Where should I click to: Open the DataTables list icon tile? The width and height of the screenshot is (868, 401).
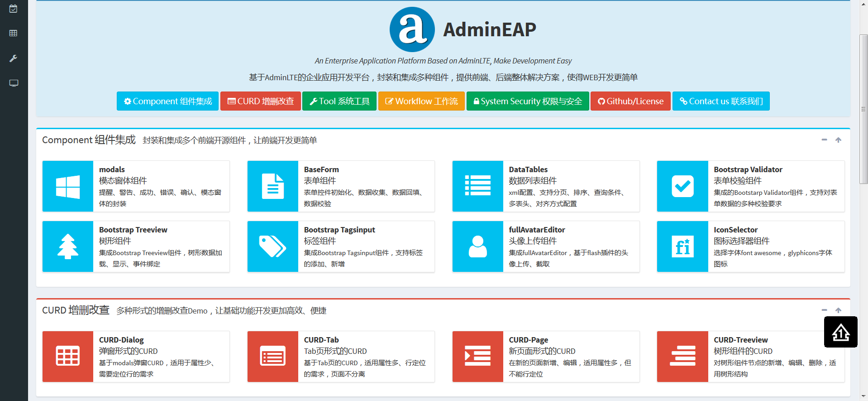(478, 186)
